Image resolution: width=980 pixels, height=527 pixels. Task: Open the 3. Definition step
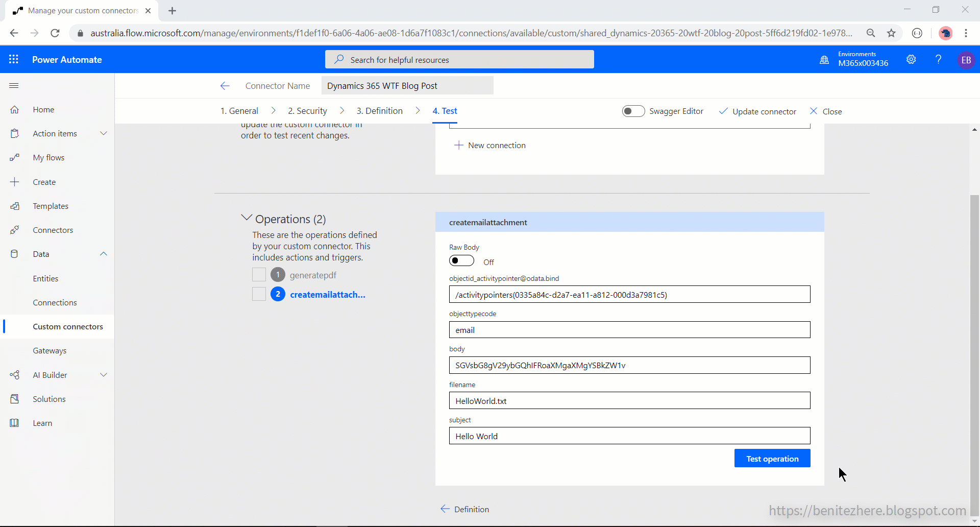point(380,110)
